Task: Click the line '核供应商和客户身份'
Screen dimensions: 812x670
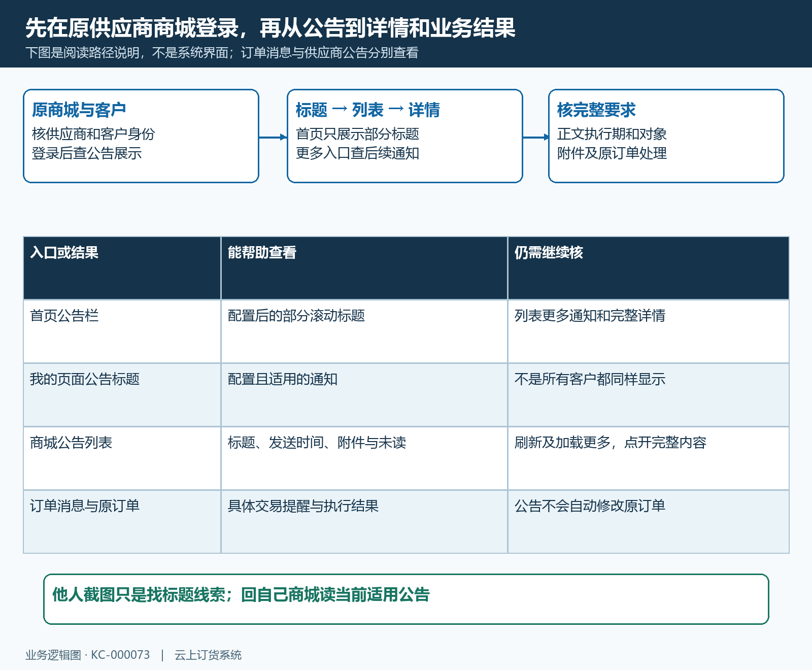Action: coord(93,134)
